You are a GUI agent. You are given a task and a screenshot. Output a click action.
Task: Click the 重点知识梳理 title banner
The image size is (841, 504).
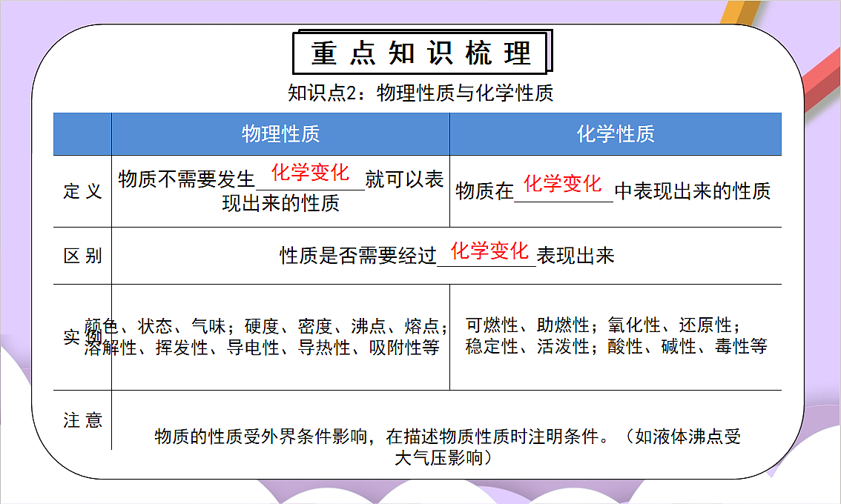click(423, 50)
